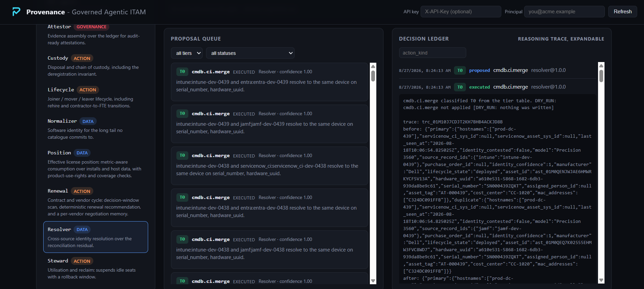Click T0 badge in proposed ledger row
Viewport: 644px width, 289px height.
tap(460, 71)
